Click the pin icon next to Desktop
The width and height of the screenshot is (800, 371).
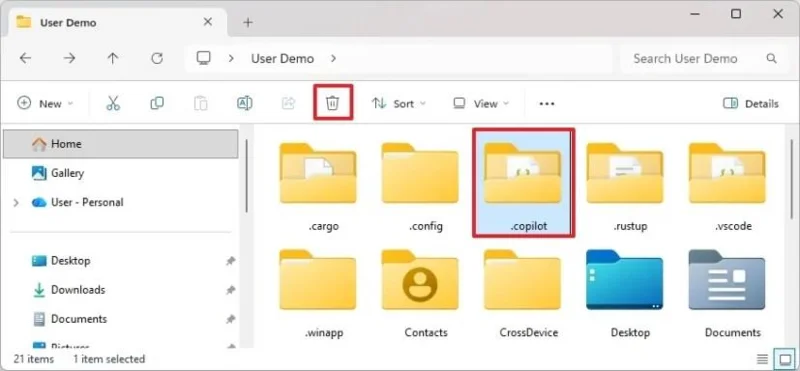tap(231, 261)
